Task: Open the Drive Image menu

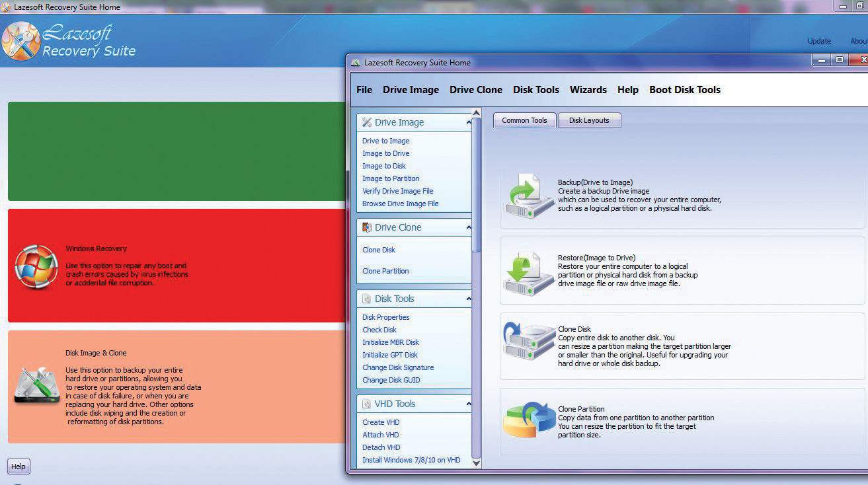Action: (x=411, y=90)
